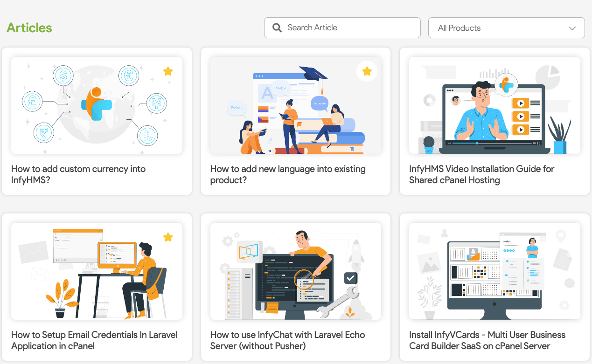This screenshot has height=364, width=592.
Task: Click the Articles page heading
Action: click(x=29, y=27)
